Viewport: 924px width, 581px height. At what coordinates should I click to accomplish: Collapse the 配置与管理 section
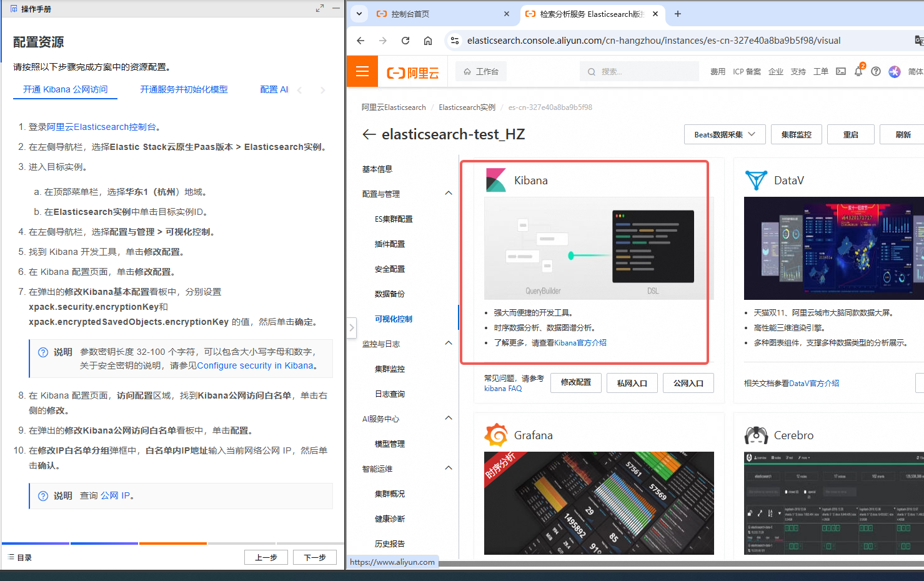pyautogui.click(x=449, y=193)
